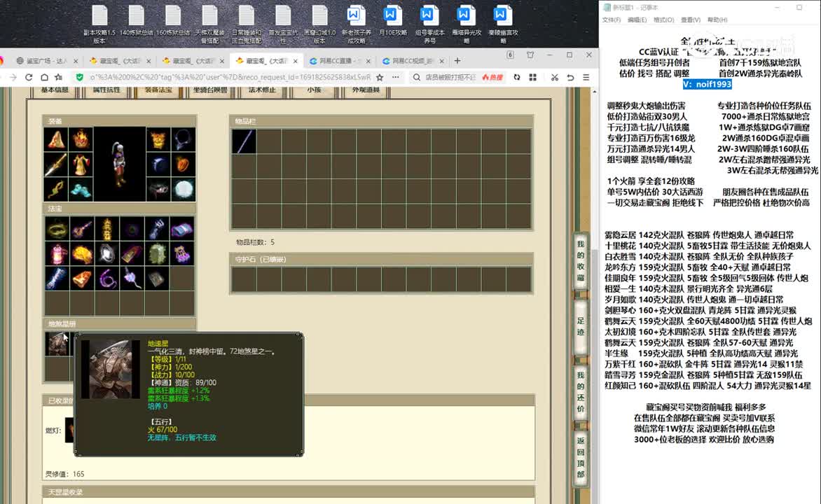Image resolution: width=821 pixels, height=504 pixels.
Task: Select desktop document 月10E攻略
Action: click(393, 21)
